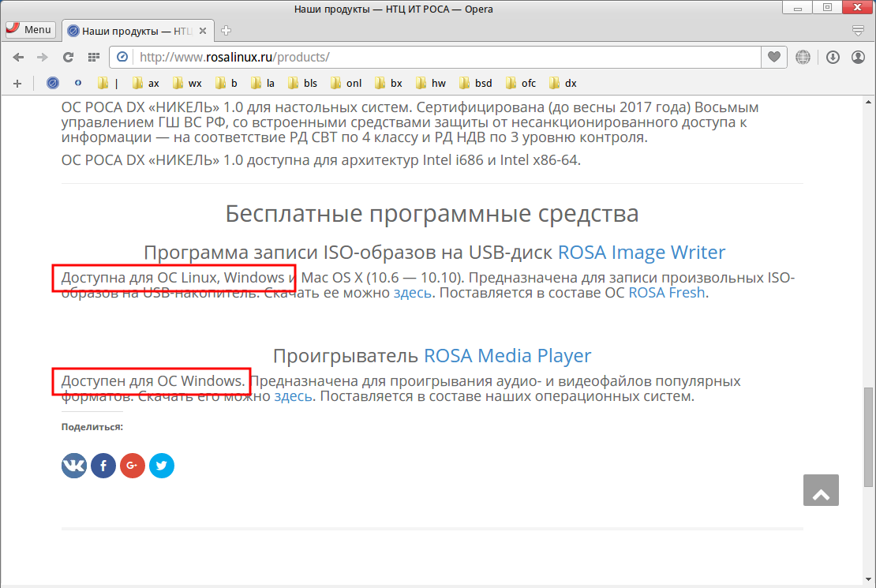Click the site info badge in address bar
Viewport: 876px width, 588px height.
[122, 57]
